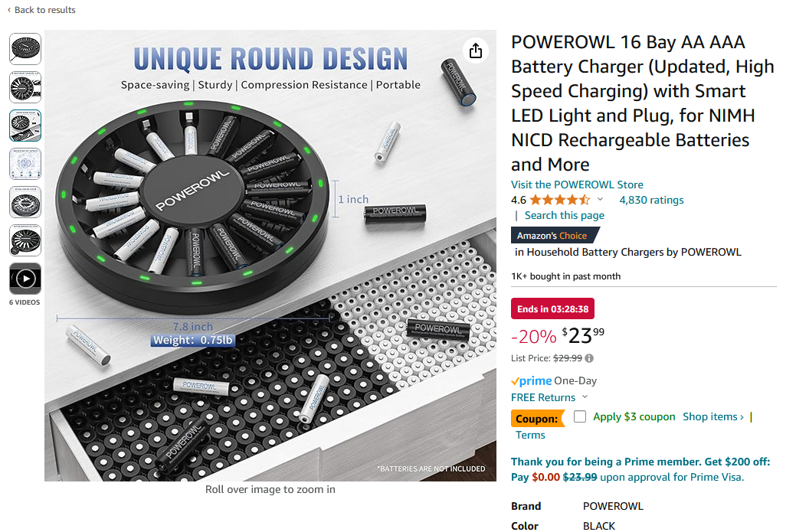Image resolution: width=796 pixels, height=532 pixels.
Task: Open the 4,830 ratings link
Action: pyautogui.click(x=651, y=201)
